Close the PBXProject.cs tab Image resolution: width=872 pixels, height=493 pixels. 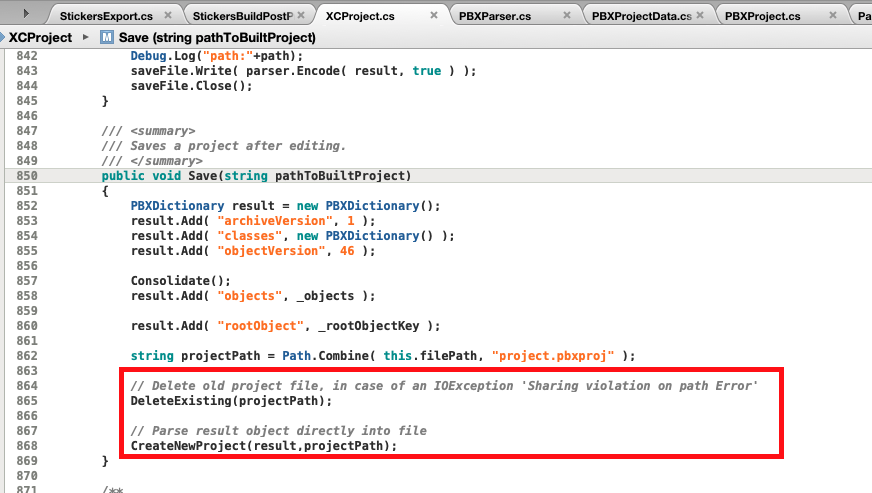(833, 15)
